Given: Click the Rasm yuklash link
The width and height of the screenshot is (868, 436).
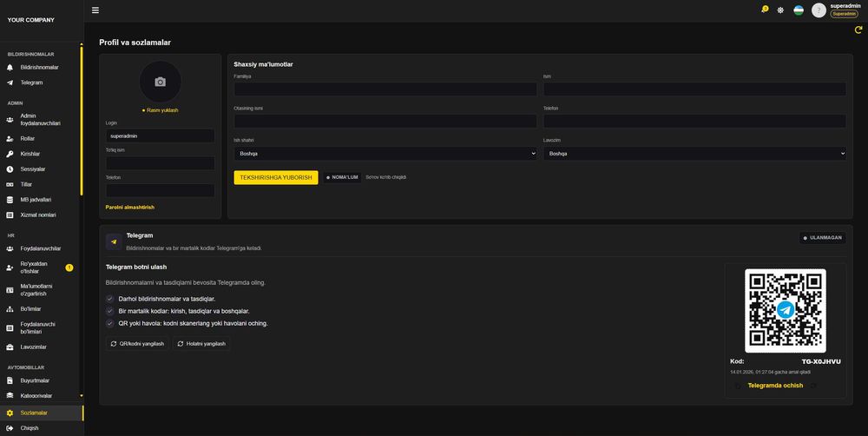Looking at the screenshot, I should pyautogui.click(x=162, y=110).
